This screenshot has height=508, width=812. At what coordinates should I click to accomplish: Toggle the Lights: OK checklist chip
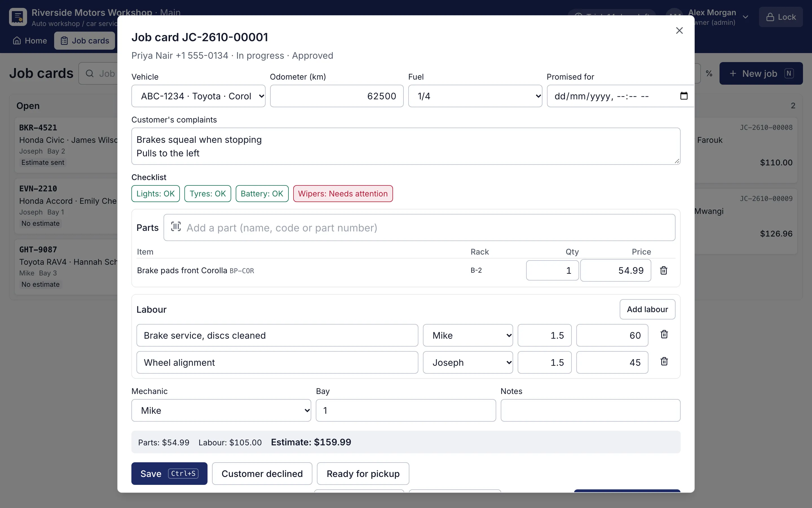(x=155, y=194)
